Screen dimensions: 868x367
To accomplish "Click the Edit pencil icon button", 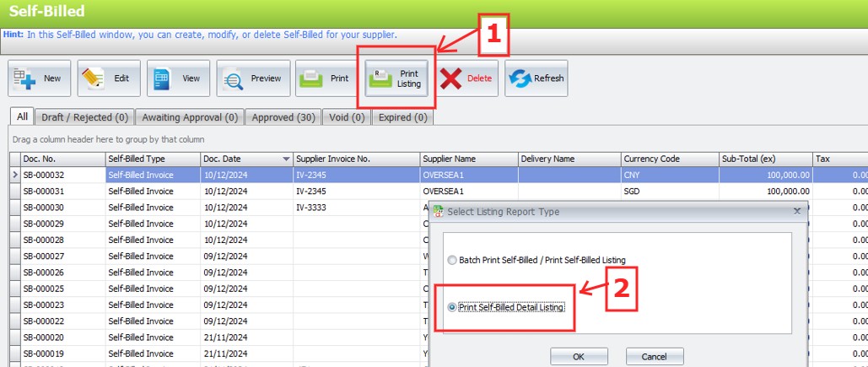I will 94,78.
